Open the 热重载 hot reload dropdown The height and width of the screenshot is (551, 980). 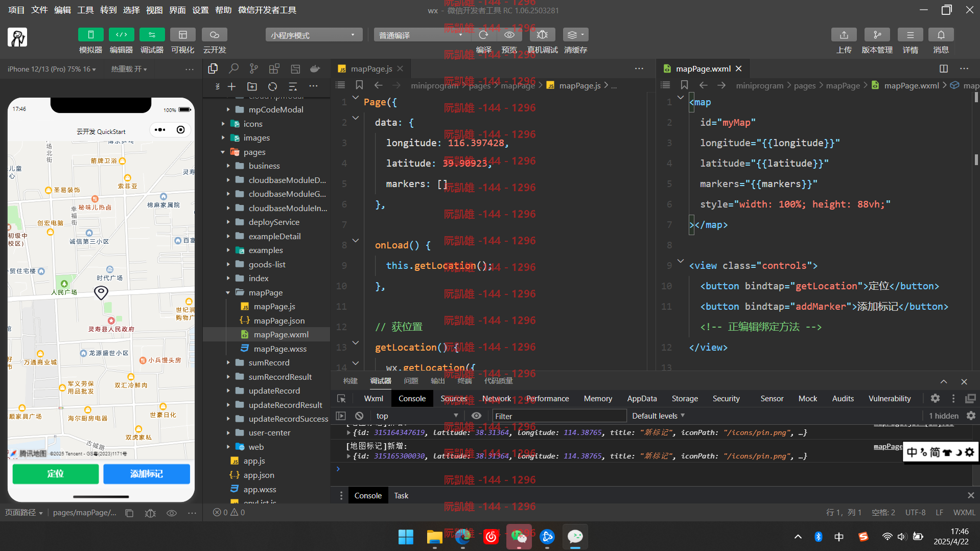(129, 69)
